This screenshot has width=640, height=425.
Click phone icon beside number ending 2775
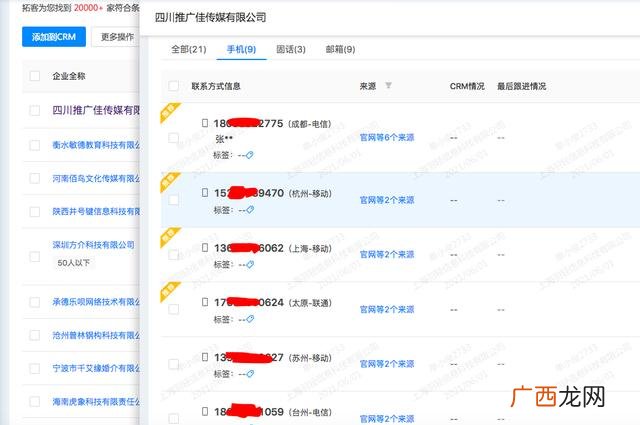pos(205,123)
